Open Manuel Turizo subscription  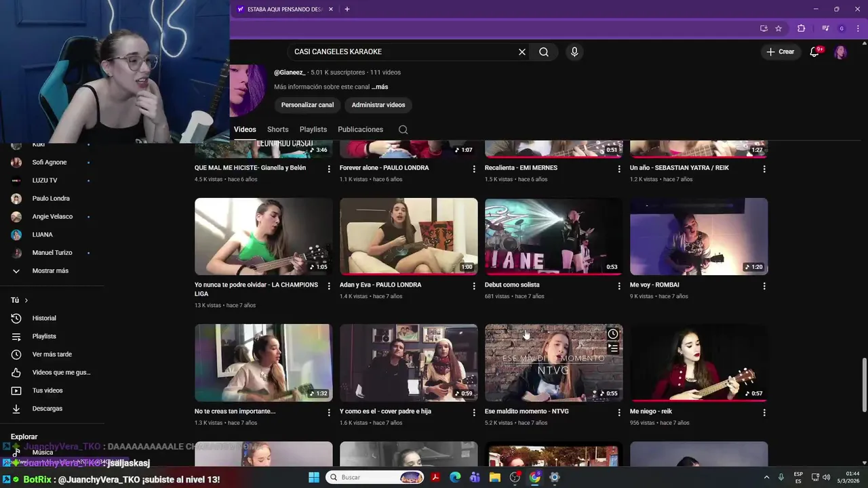pyautogui.click(x=52, y=253)
